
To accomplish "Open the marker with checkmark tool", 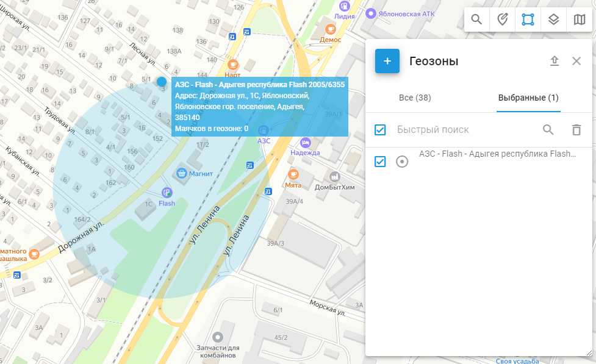I will [502, 19].
